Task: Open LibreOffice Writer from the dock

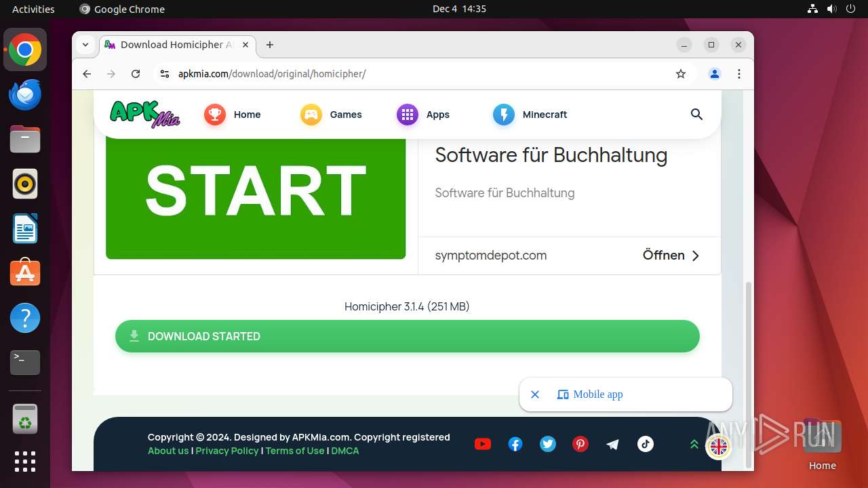Action: pos(25,228)
